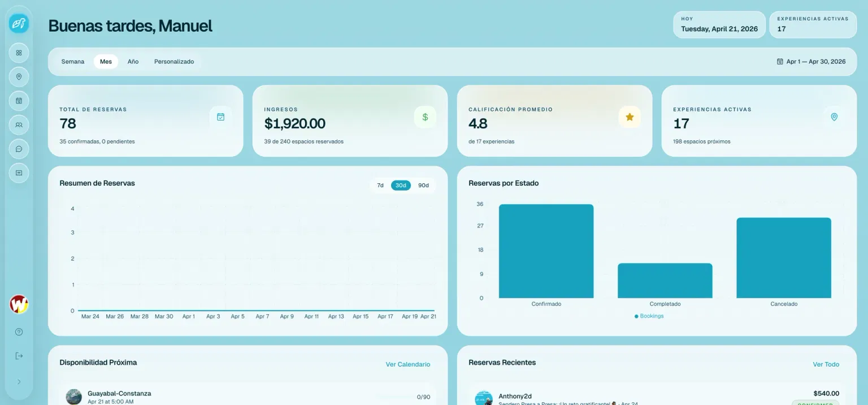Click the Resumen de Reservas heading
The height and width of the screenshot is (405, 868).
97,183
